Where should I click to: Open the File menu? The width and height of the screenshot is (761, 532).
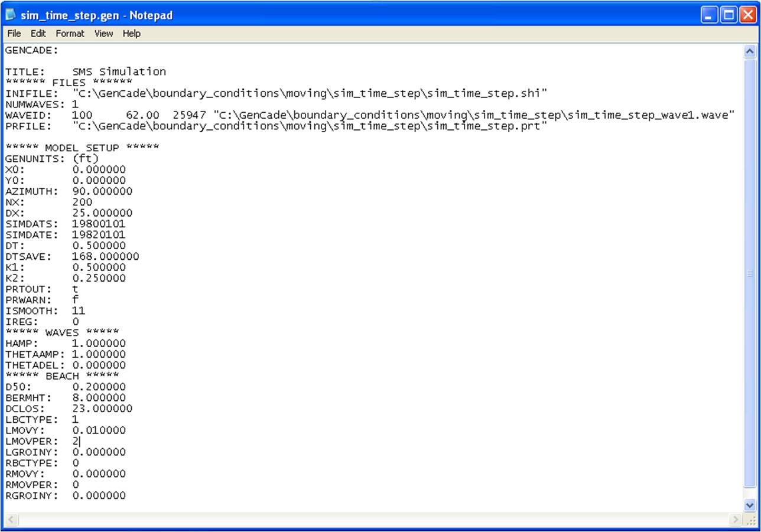coord(14,34)
